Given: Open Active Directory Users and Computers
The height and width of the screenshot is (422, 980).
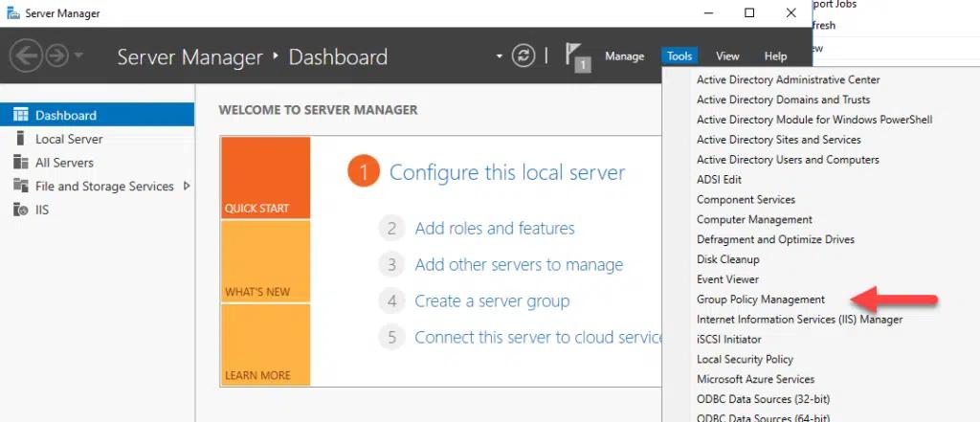Looking at the screenshot, I should tap(788, 160).
